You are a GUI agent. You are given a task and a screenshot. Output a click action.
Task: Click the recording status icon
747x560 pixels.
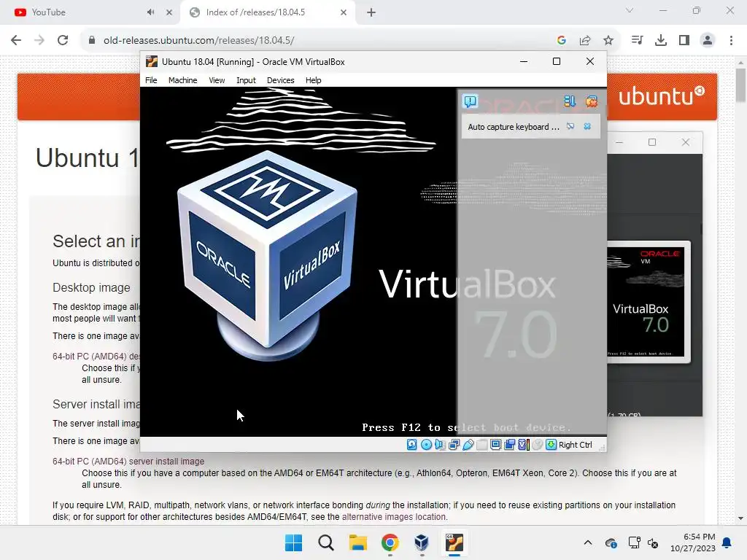pyautogui.click(x=509, y=444)
